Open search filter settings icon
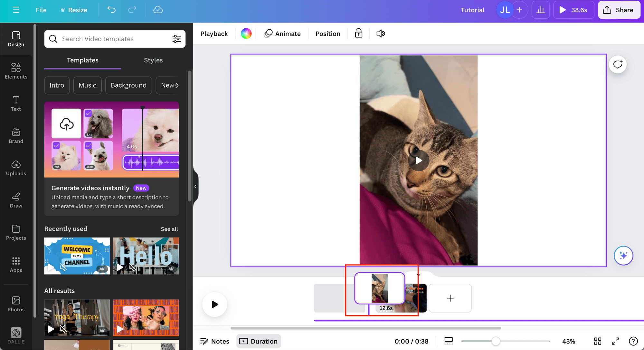 click(176, 39)
